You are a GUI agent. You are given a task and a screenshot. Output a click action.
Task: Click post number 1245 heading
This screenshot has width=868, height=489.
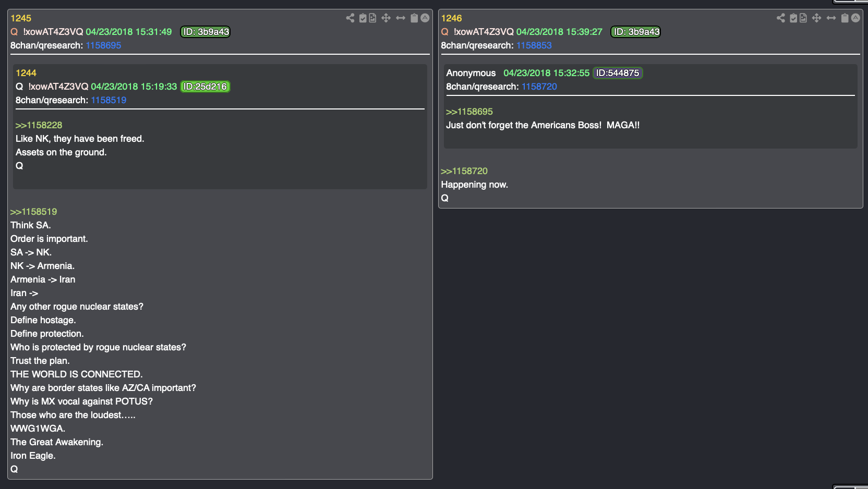(x=21, y=18)
